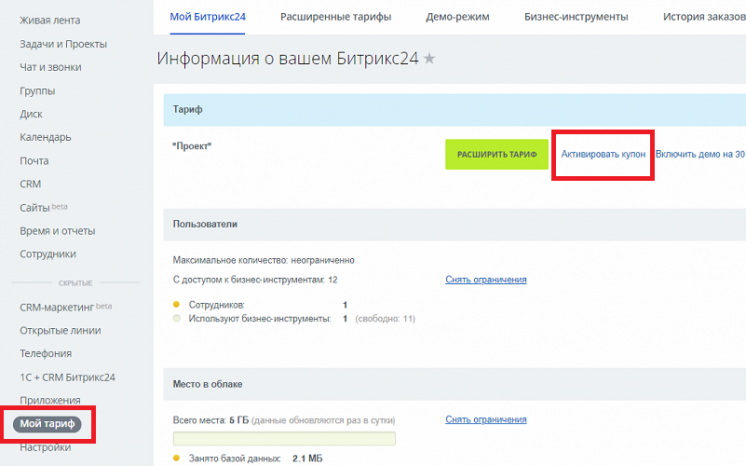Viewport: 746px width, 466px height.
Task: Click the Занято базой данных text
Action: click(235, 458)
